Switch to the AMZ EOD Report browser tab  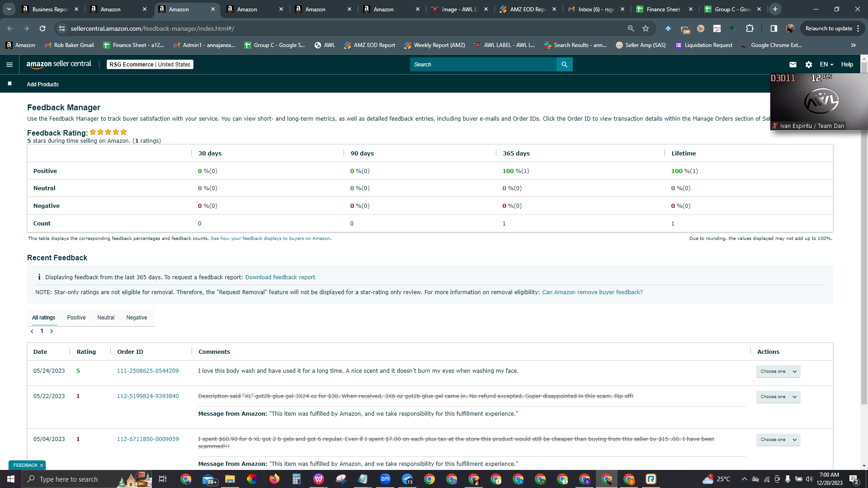528,9
